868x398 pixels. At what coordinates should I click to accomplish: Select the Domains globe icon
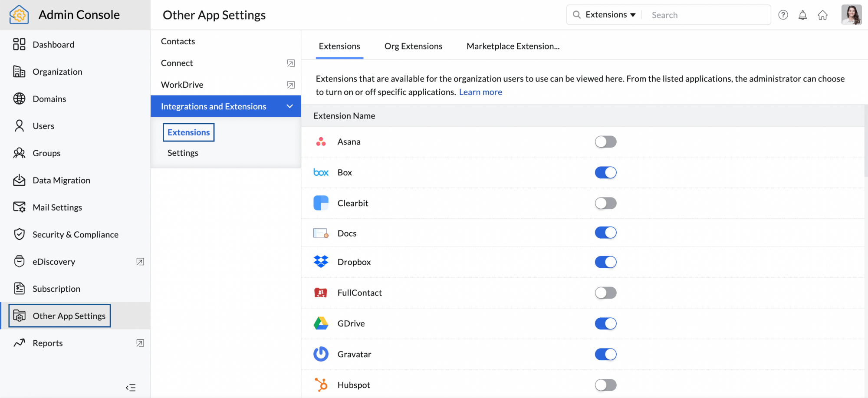[x=20, y=99]
